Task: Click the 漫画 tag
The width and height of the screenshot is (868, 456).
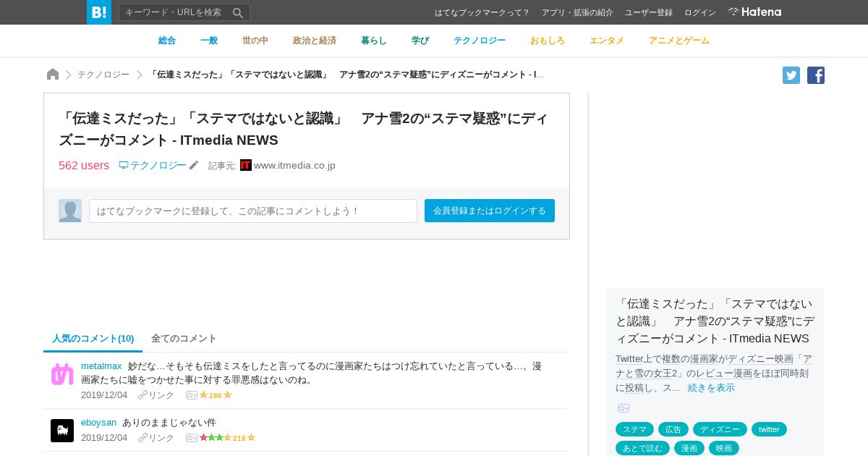Action: (689, 448)
